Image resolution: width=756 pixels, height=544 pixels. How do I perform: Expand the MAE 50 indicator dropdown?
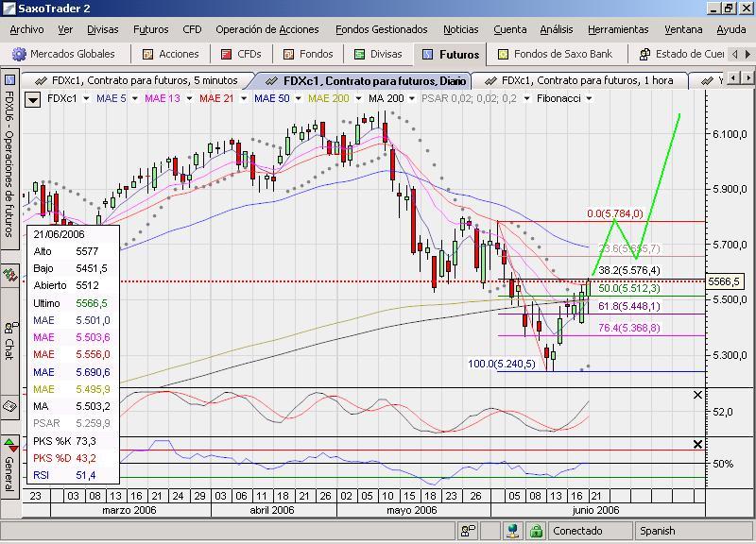click(299, 99)
